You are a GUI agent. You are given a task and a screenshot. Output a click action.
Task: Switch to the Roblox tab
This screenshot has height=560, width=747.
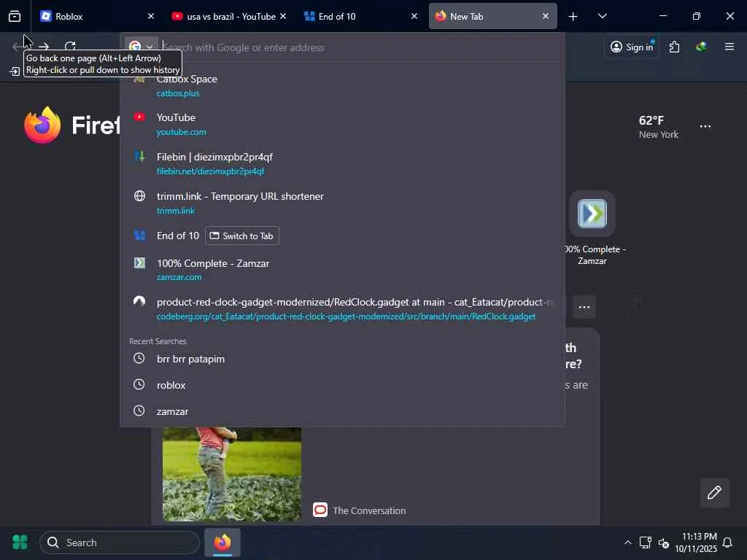click(x=98, y=16)
